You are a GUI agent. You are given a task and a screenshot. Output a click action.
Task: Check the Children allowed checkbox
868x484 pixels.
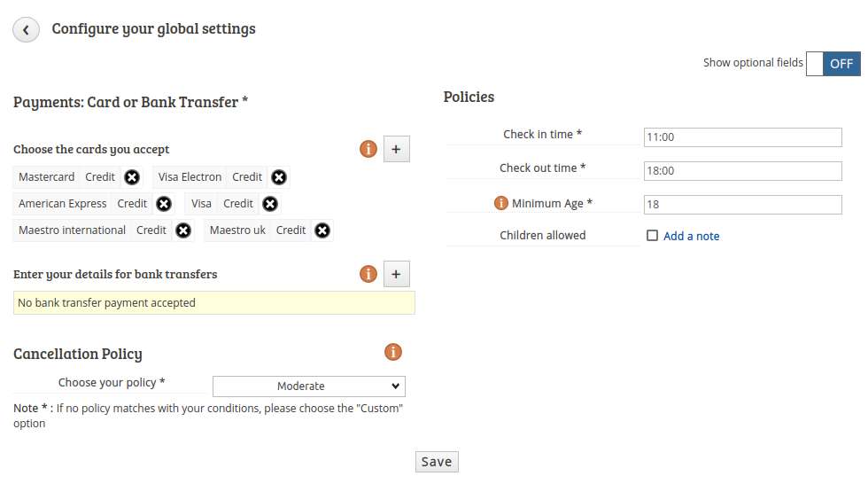pyautogui.click(x=652, y=236)
